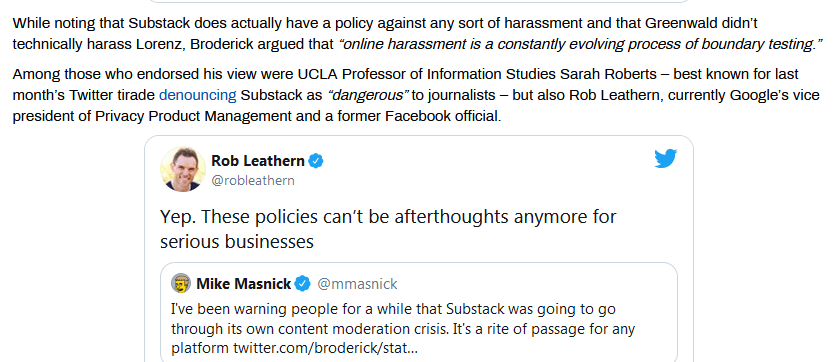
Task: Click the @mmasnick handle
Action: [357, 284]
